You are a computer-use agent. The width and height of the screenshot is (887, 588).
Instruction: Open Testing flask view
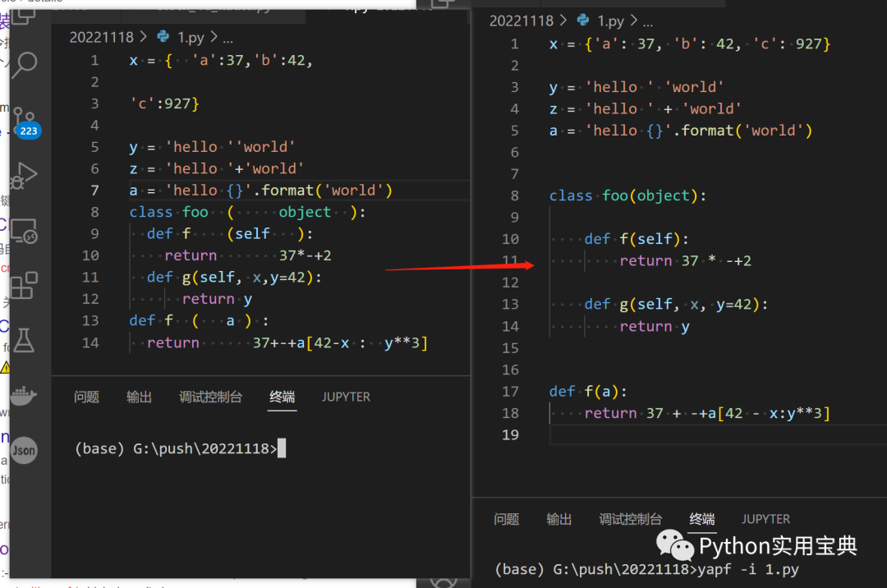click(x=25, y=340)
